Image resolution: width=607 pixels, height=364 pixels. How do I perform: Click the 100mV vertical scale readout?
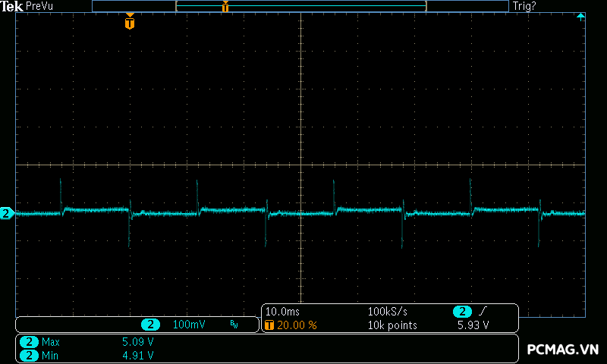click(189, 325)
